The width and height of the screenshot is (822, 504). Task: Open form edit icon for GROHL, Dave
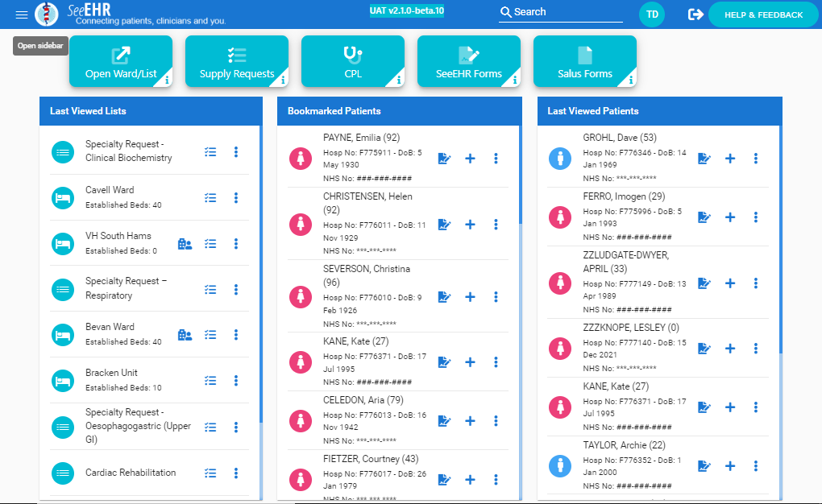coord(704,159)
